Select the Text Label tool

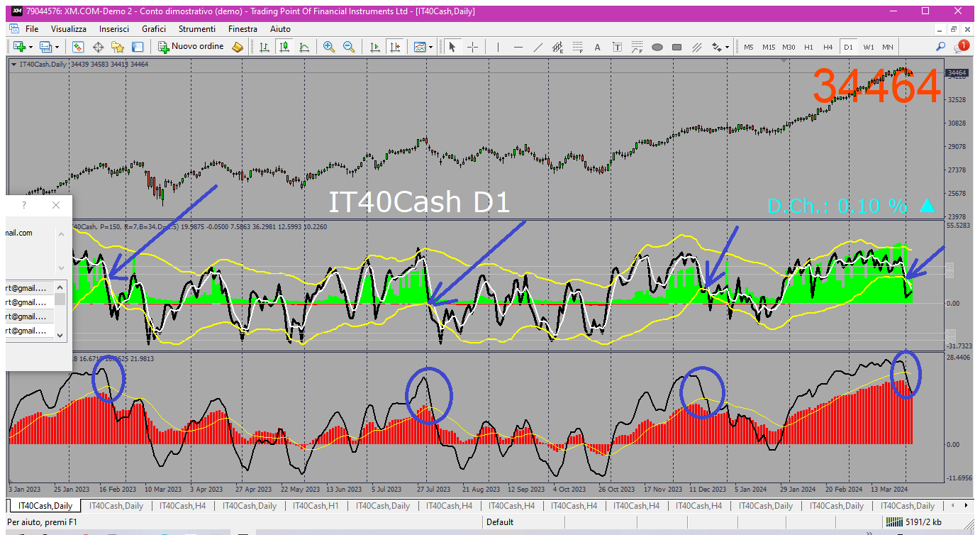(618, 47)
